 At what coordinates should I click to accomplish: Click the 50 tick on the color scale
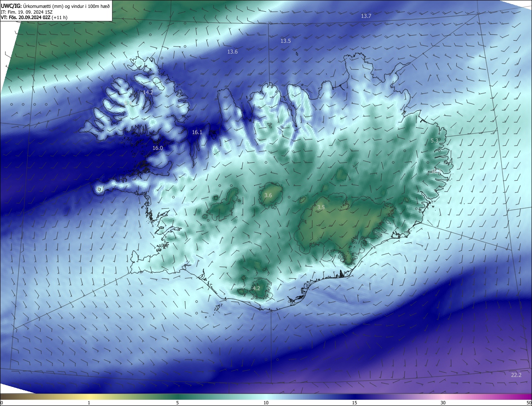[x=529, y=403]
